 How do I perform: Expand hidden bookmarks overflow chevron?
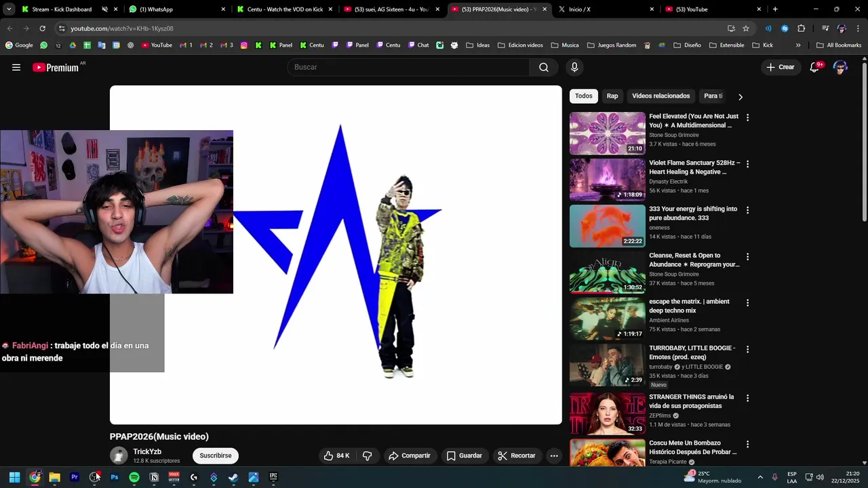click(798, 45)
